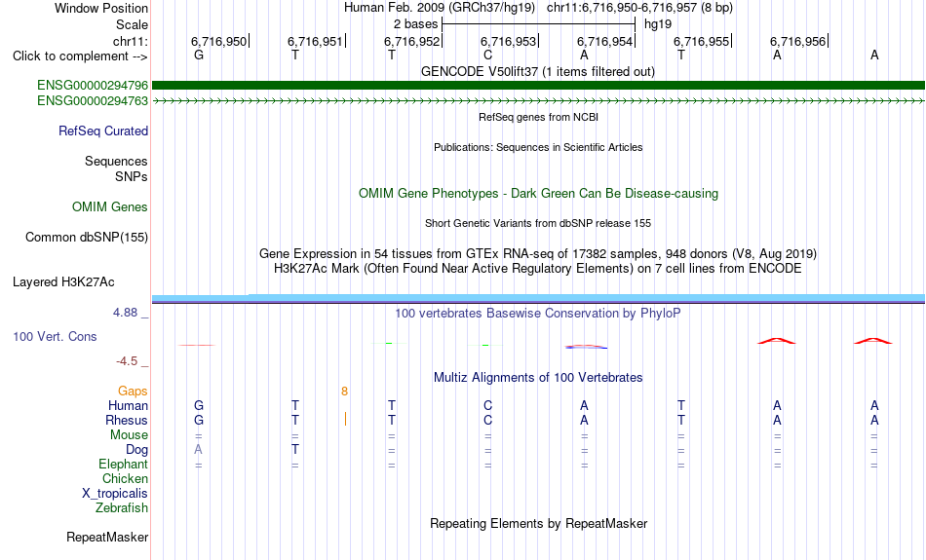The height and width of the screenshot is (560, 926).
Task: Click the orange gap count 8
Action: pos(344,392)
